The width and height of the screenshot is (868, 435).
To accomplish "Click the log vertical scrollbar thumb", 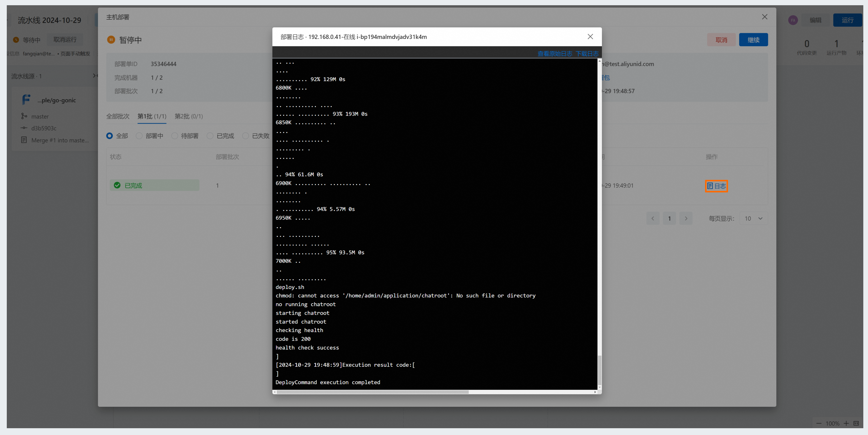I will point(599,370).
